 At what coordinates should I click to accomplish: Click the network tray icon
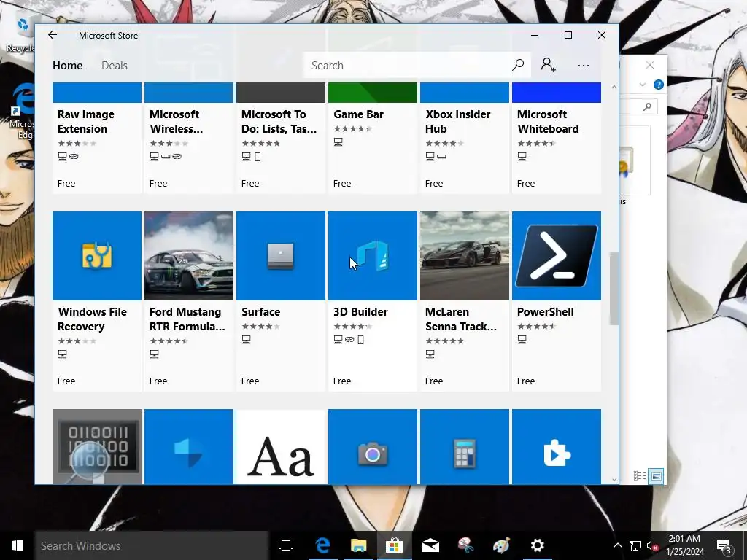[635, 545]
